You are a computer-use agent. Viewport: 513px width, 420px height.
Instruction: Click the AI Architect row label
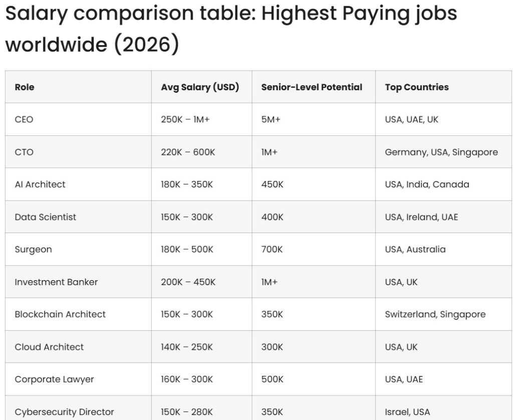[x=40, y=184]
